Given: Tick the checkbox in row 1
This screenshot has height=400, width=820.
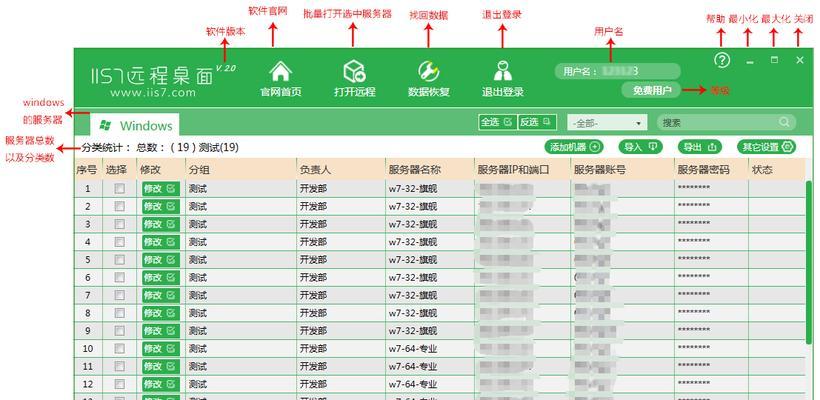Looking at the screenshot, I should 120,189.
